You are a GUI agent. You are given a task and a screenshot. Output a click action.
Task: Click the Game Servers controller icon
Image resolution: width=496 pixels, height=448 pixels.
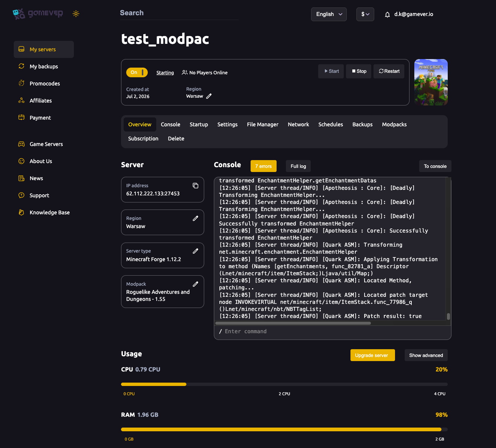(22, 144)
